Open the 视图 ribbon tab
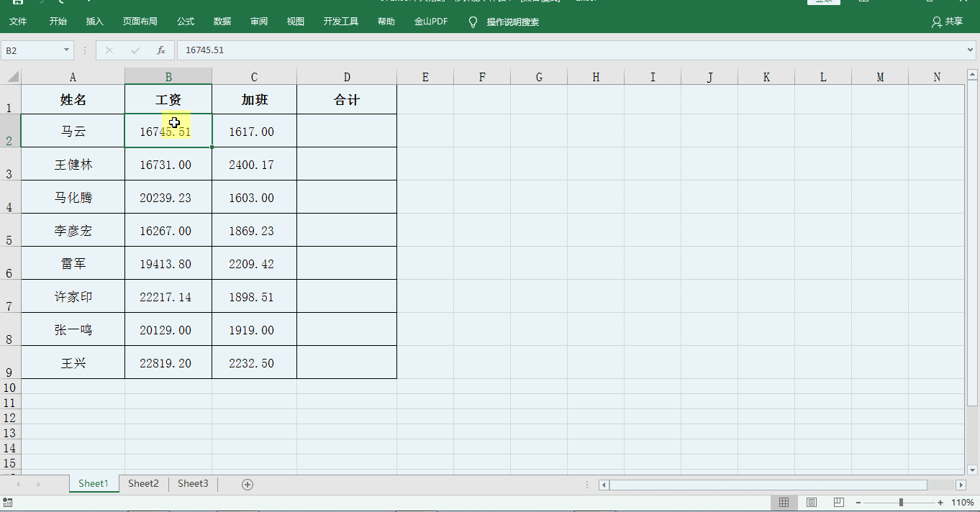The width and height of the screenshot is (980, 512). (296, 22)
